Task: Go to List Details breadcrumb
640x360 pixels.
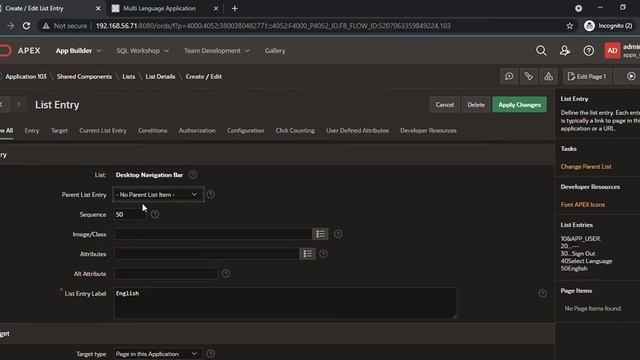Action: (160, 76)
